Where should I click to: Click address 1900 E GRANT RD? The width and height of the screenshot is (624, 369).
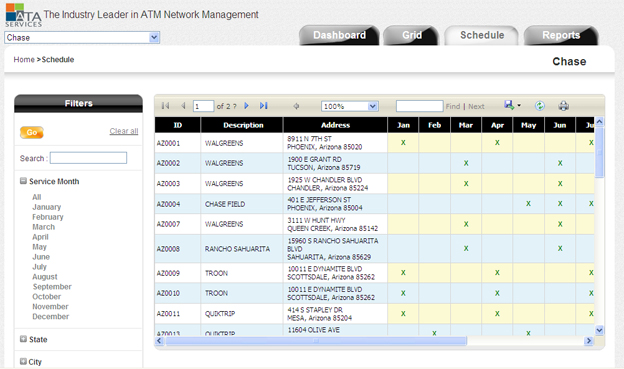pyautogui.click(x=314, y=159)
